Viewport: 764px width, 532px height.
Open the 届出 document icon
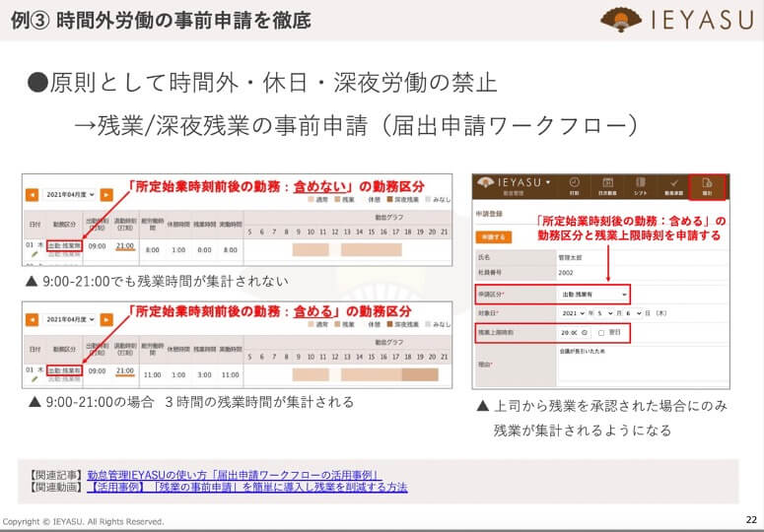coord(707,185)
